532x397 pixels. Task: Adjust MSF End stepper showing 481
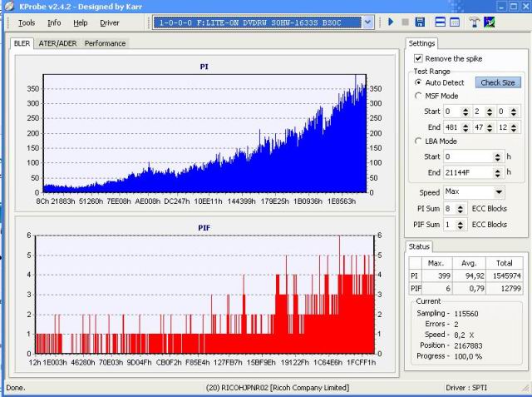coord(465,127)
